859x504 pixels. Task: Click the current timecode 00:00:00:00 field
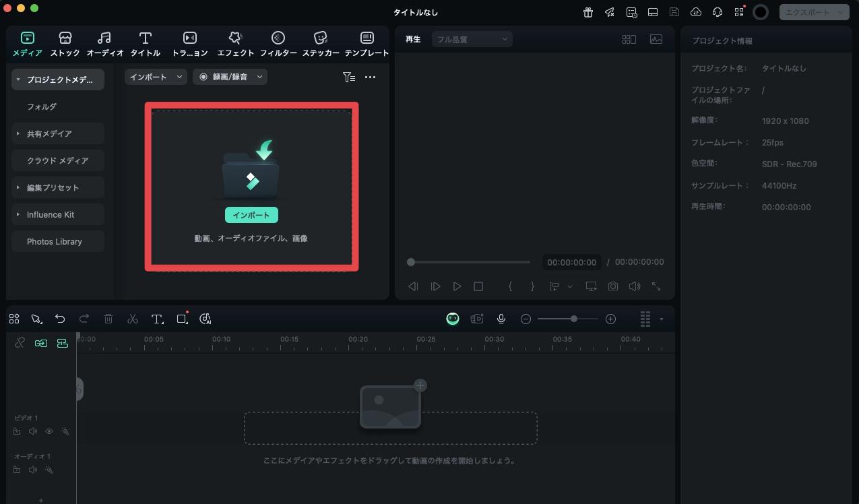[572, 262]
